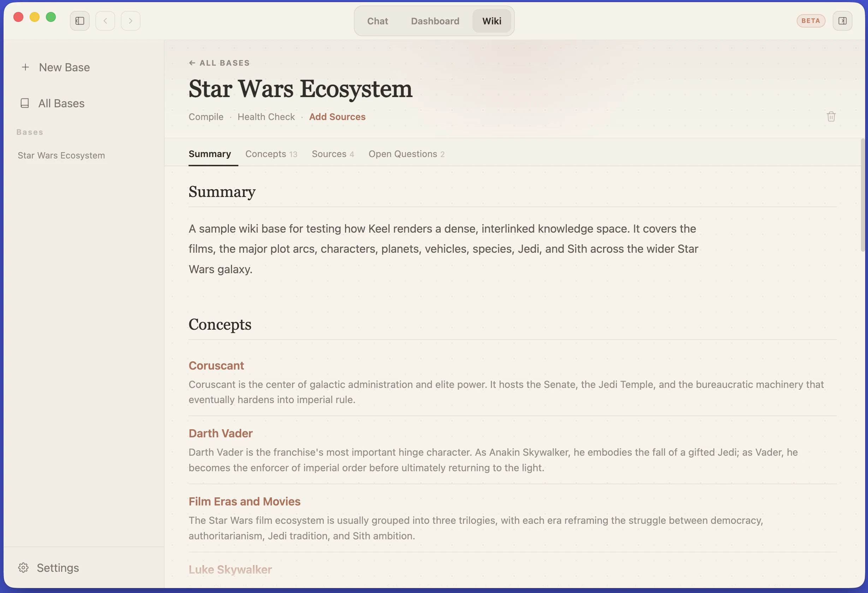868x593 pixels.
Task: Click the Darth Vader description text
Action: click(493, 460)
